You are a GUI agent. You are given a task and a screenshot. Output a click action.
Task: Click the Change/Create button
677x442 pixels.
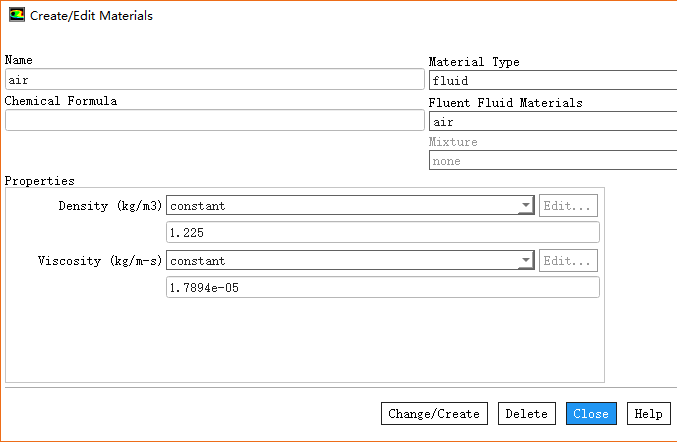point(434,414)
